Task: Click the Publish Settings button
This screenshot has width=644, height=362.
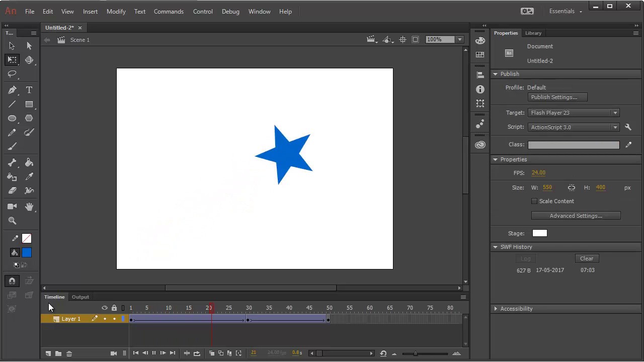Action: (557, 97)
